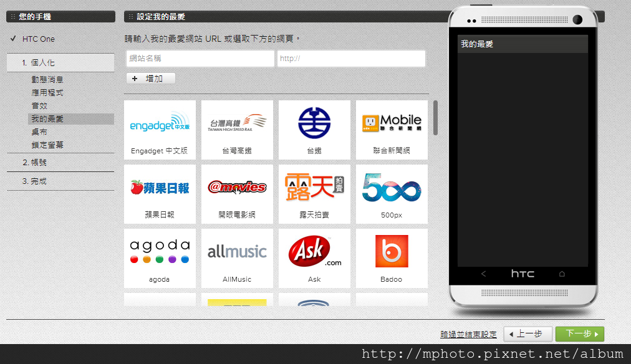Add the 聯合新聞網 Mobile tile

click(392, 130)
